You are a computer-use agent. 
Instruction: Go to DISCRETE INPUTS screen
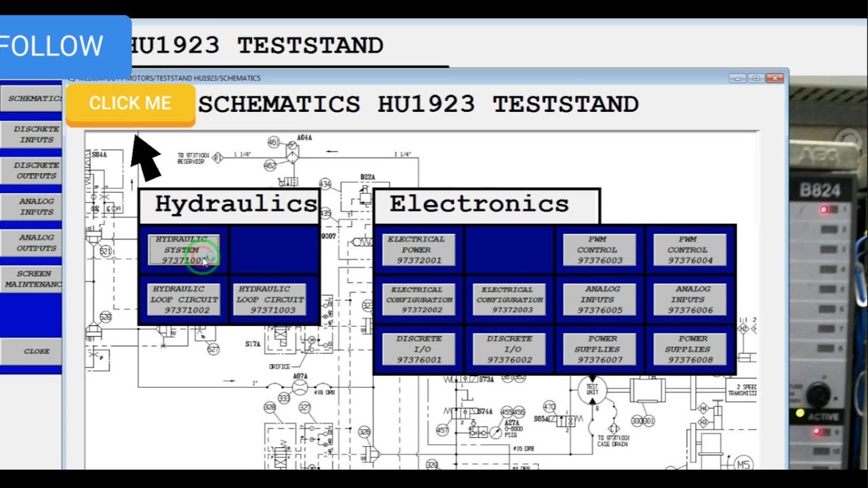point(31,134)
